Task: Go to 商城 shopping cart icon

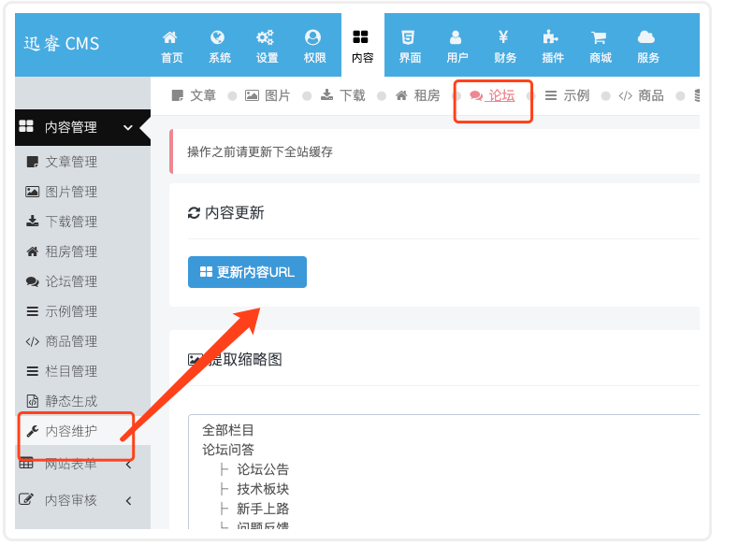Action: (x=600, y=38)
